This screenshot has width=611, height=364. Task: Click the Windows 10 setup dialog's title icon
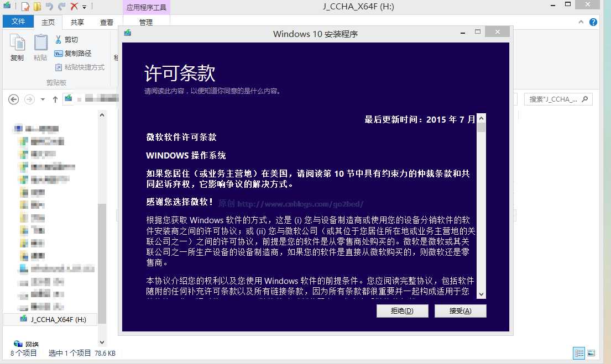click(127, 33)
